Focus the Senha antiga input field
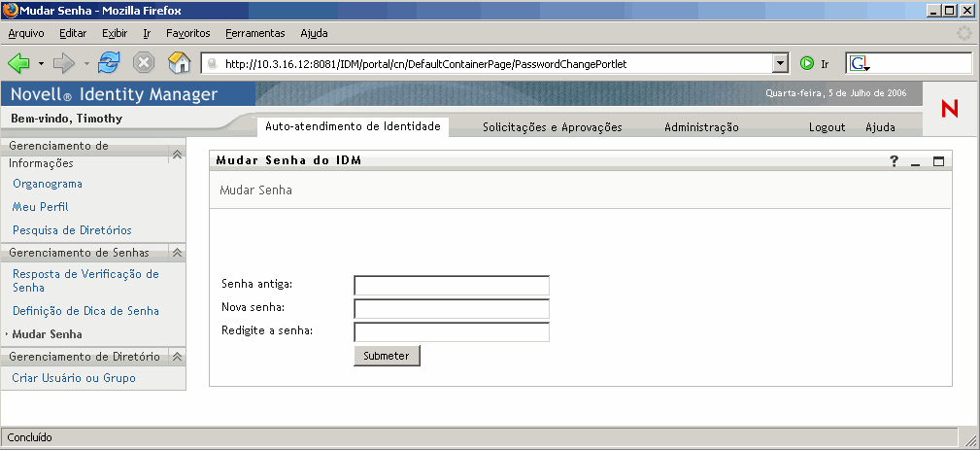Screen dimensions: 980x450 (452, 285)
